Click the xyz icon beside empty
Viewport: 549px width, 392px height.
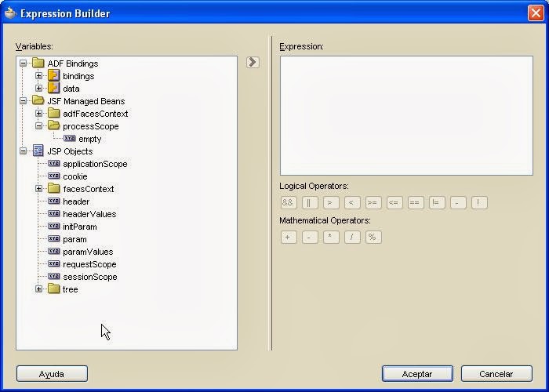coord(69,138)
